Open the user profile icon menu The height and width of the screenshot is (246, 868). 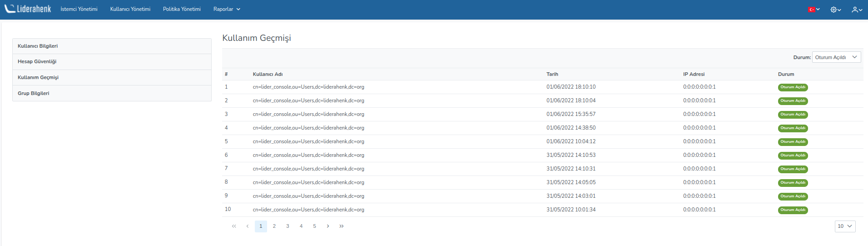point(857,10)
